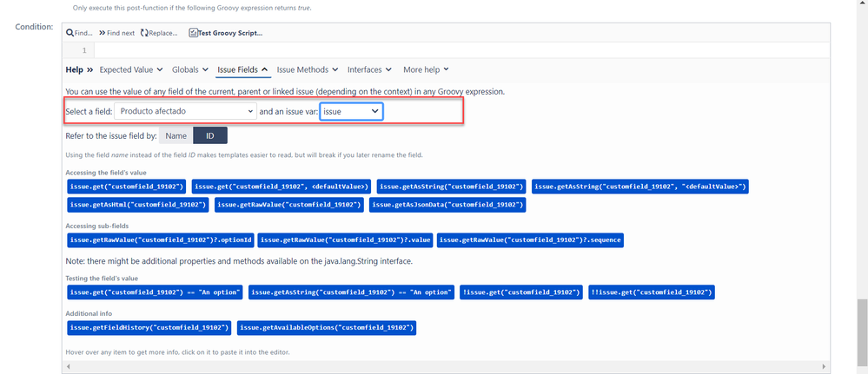Insert getAsString == "An option" snippet
Screen dimensions: 868x374
point(352,292)
